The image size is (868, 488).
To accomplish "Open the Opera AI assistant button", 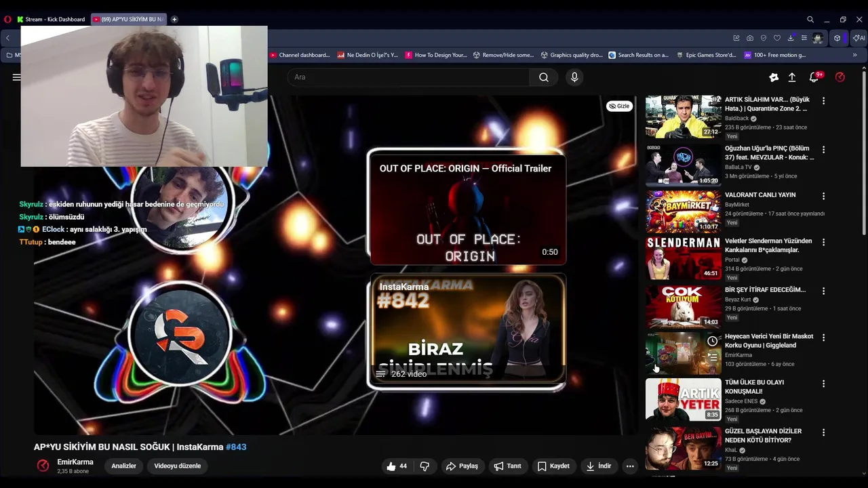I will tap(859, 38).
